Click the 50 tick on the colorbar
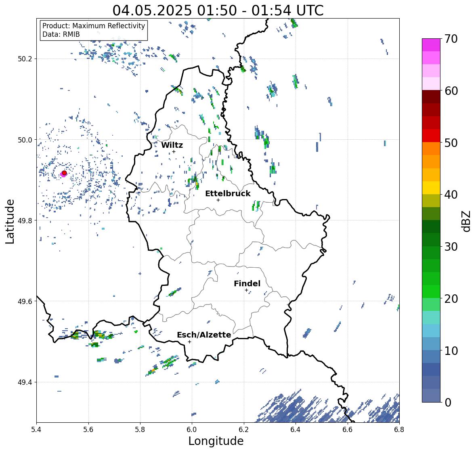The width and height of the screenshot is (476, 451). pos(451,143)
